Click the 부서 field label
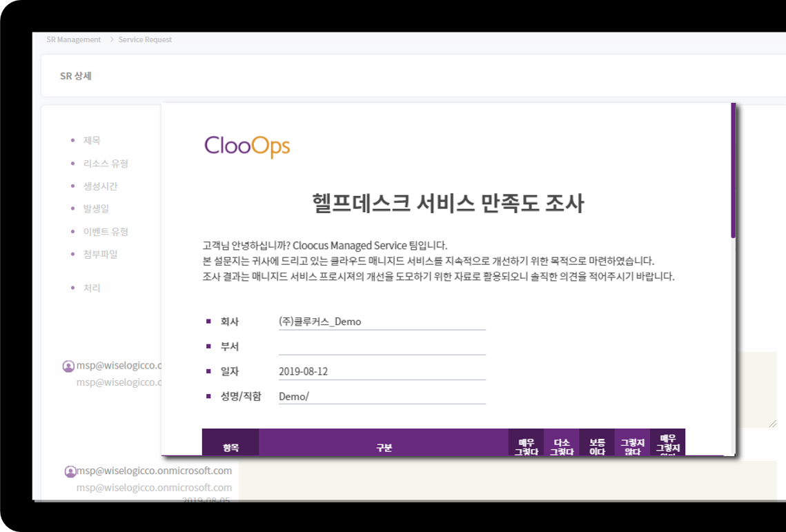786x532 pixels. (230, 347)
